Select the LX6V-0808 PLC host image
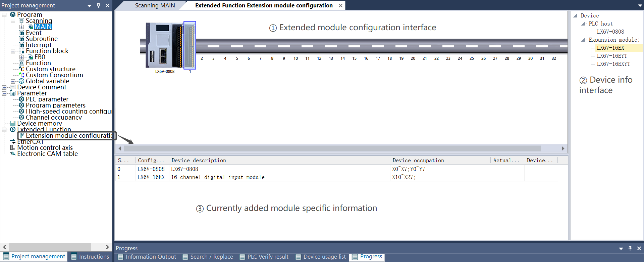The height and width of the screenshot is (262, 644). pyautogui.click(x=163, y=45)
